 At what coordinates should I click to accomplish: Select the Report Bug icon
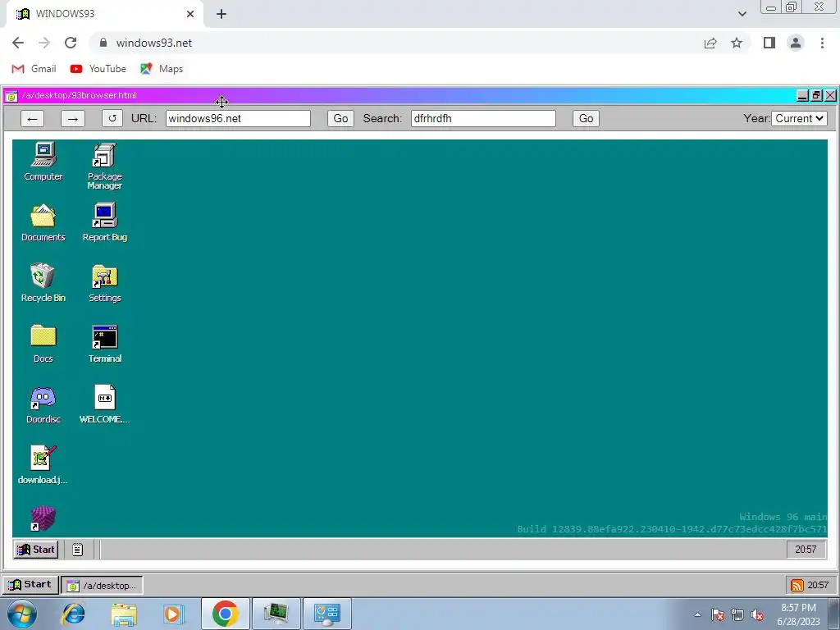(x=104, y=223)
